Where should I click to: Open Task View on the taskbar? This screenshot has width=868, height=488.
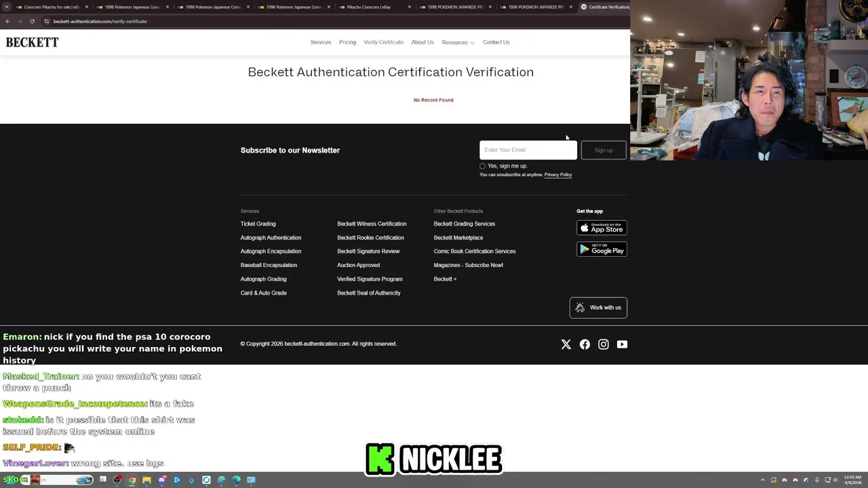pyautogui.click(x=103, y=480)
